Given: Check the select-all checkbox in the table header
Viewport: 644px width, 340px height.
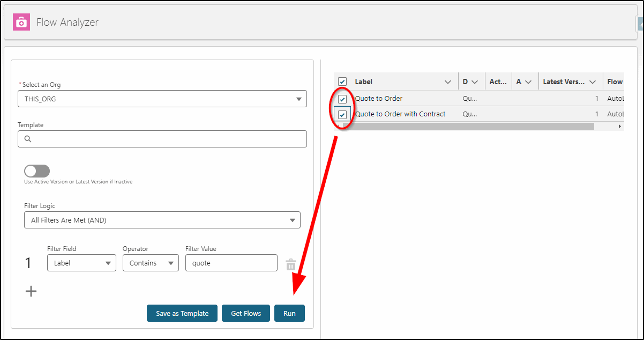Looking at the screenshot, I should click(x=342, y=81).
